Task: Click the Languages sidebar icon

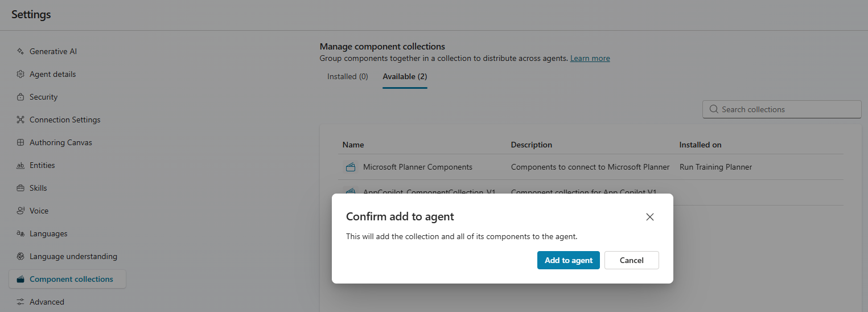Action: tap(20, 233)
